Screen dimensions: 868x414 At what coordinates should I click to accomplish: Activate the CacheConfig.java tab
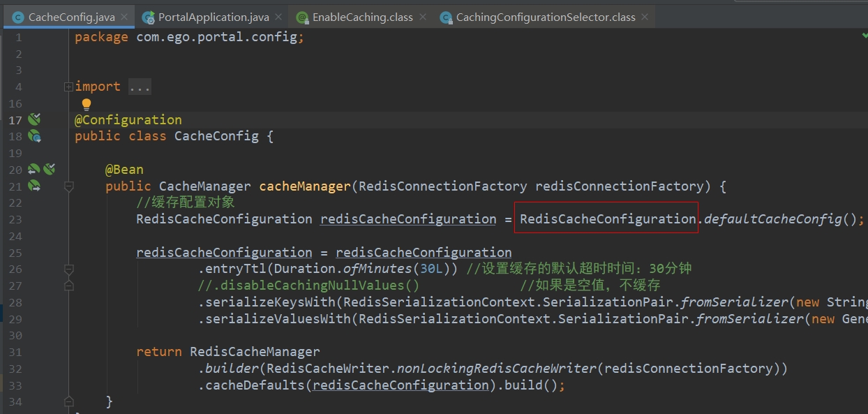70,17
